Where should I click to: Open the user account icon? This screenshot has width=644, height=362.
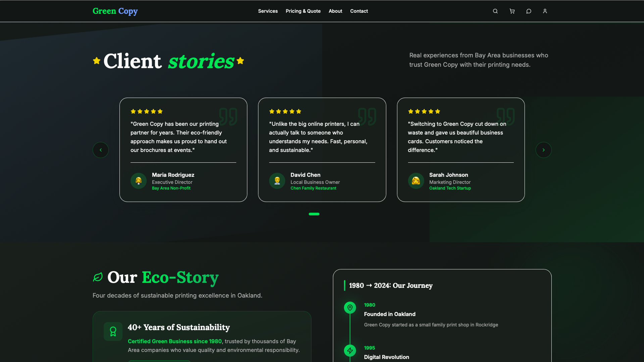click(545, 11)
